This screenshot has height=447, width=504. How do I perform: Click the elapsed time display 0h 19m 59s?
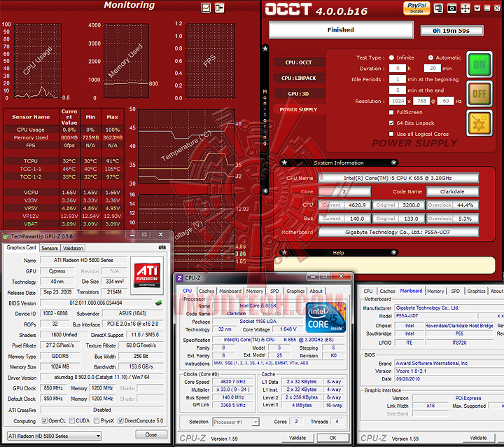451,31
